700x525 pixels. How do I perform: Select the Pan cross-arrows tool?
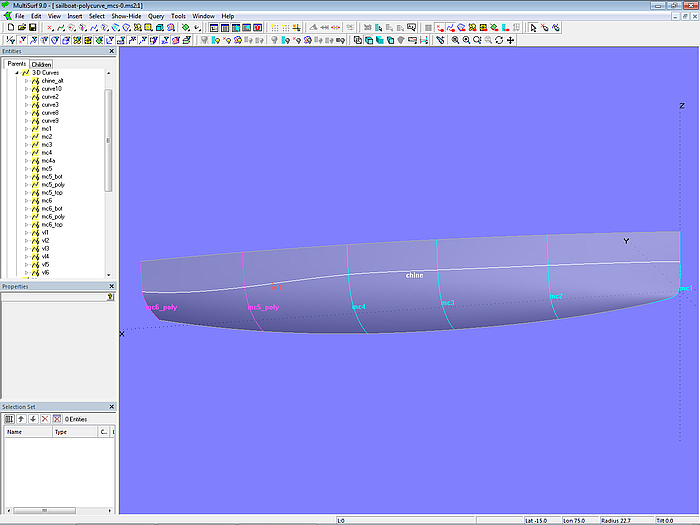point(511,40)
